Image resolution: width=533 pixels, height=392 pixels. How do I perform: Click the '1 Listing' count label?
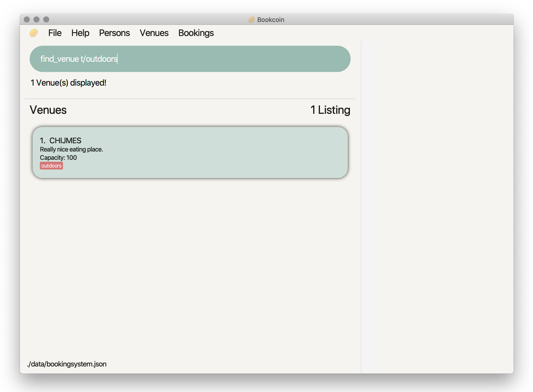tap(330, 110)
